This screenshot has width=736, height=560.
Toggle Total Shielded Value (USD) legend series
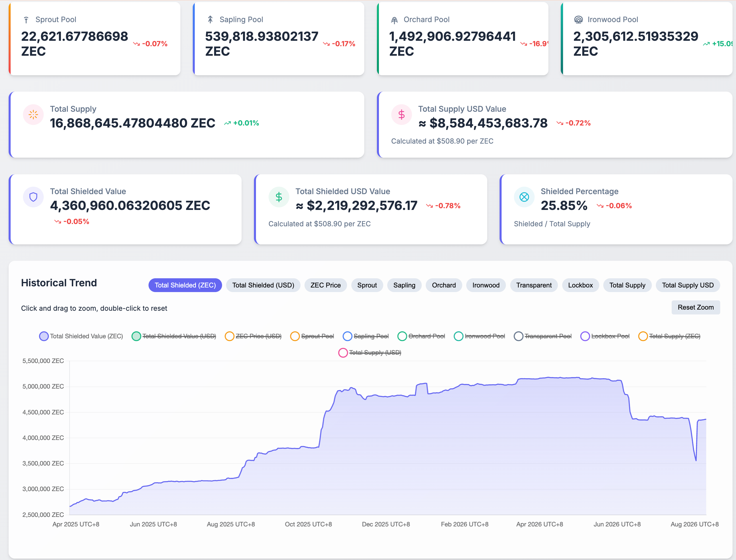tap(174, 336)
